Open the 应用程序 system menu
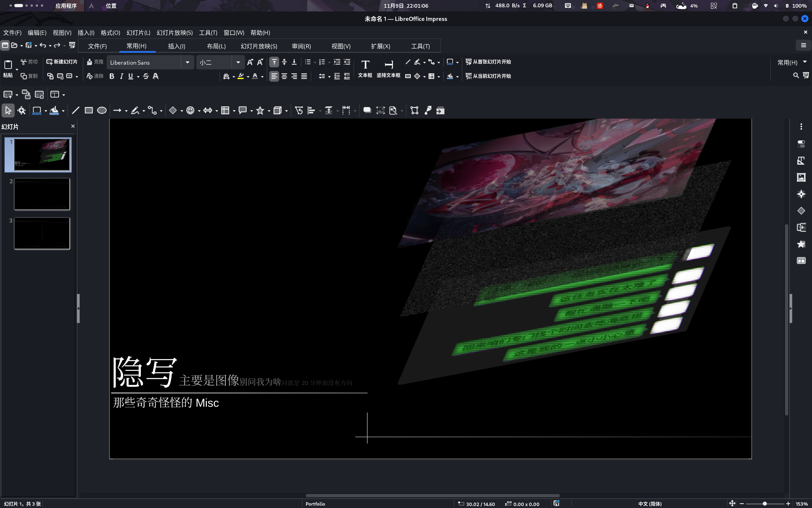This screenshot has width=812, height=508. [x=66, y=6]
